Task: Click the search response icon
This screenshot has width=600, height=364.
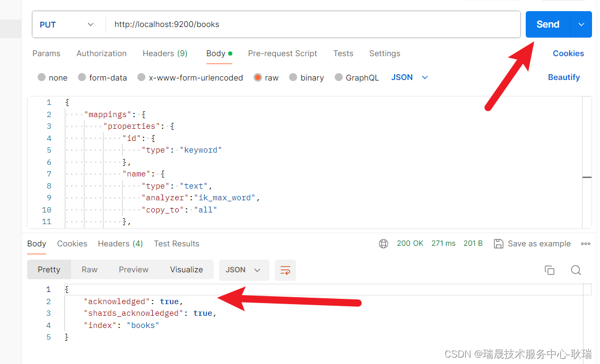Action: tap(576, 270)
